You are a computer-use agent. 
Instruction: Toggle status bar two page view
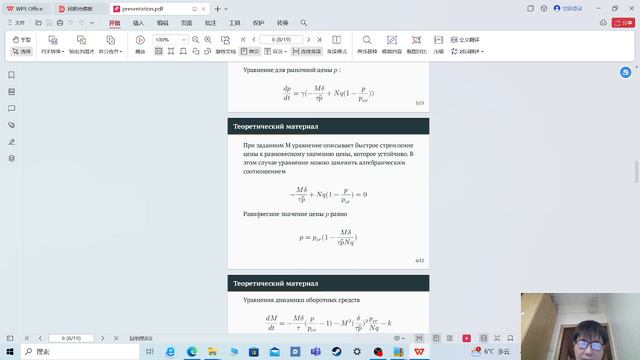pyautogui.click(x=449, y=338)
